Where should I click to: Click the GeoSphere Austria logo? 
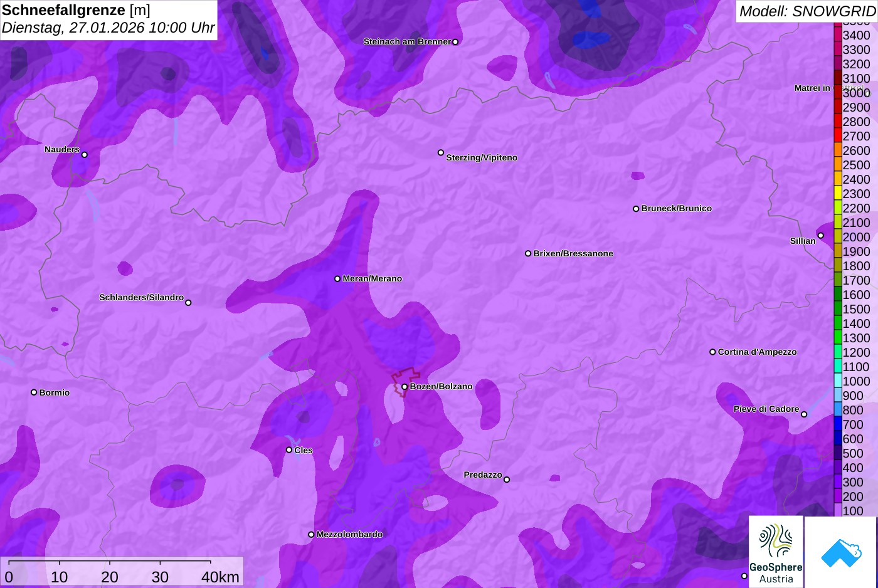pyautogui.click(x=776, y=552)
